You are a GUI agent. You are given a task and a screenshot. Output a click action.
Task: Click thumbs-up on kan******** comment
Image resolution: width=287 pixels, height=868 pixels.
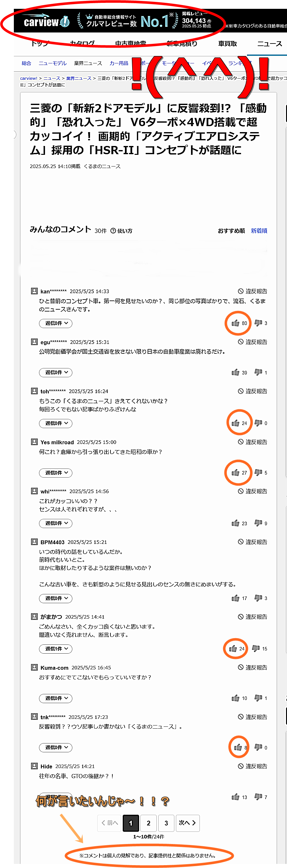(235, 323)
